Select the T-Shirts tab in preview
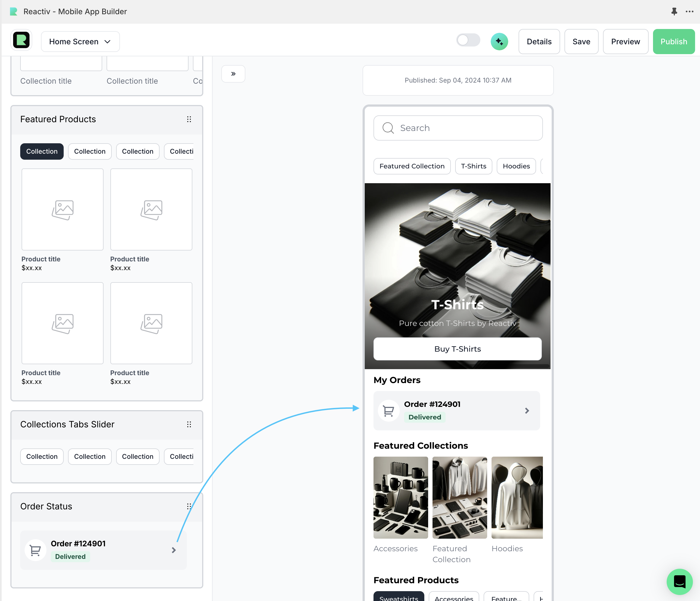 pyautogui.click(x=473, y=166)
